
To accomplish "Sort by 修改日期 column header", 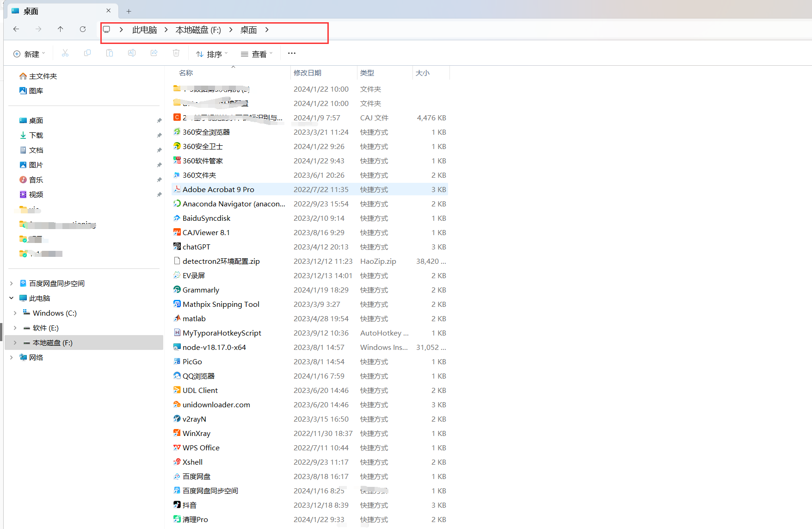I will coord(308,73).
